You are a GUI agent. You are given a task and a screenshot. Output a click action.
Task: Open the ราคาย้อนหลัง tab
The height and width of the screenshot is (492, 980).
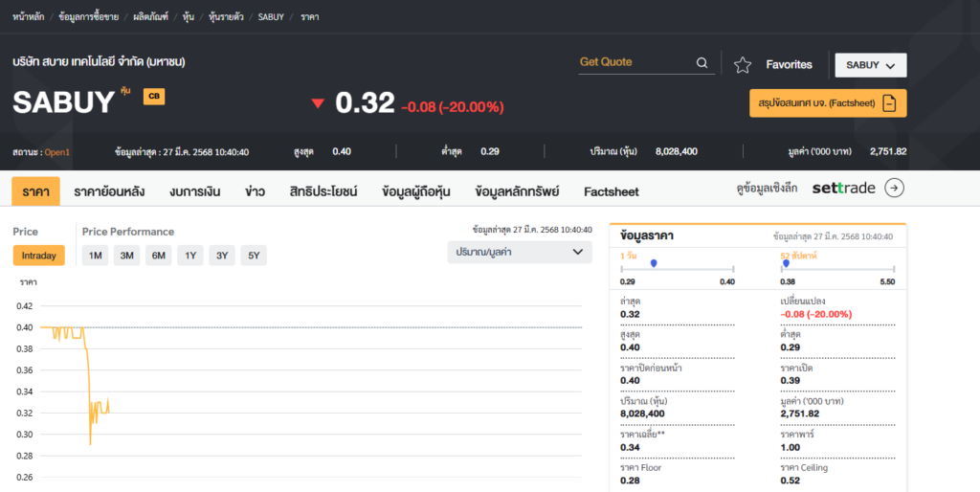tap(109, 191)
